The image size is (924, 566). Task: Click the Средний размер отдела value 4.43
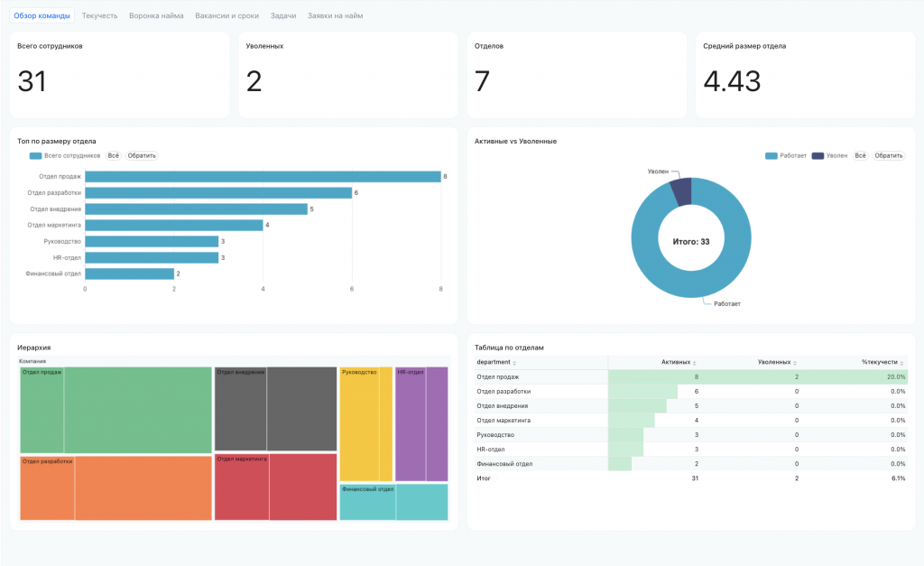pos(732,81)
